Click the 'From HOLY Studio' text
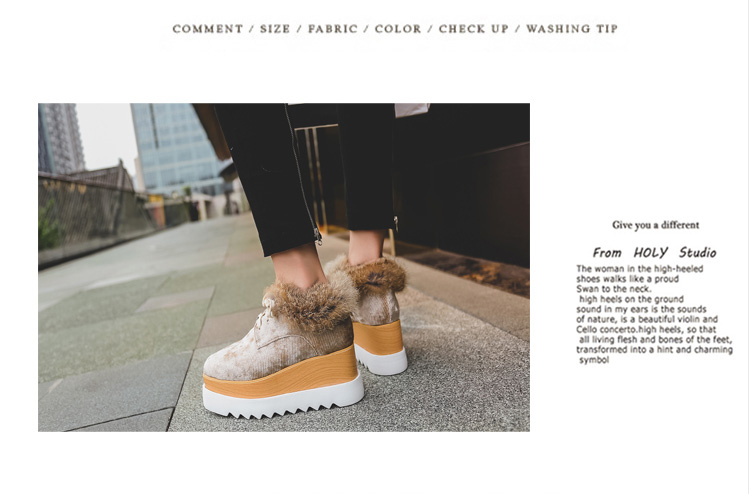 pos(654,252)
